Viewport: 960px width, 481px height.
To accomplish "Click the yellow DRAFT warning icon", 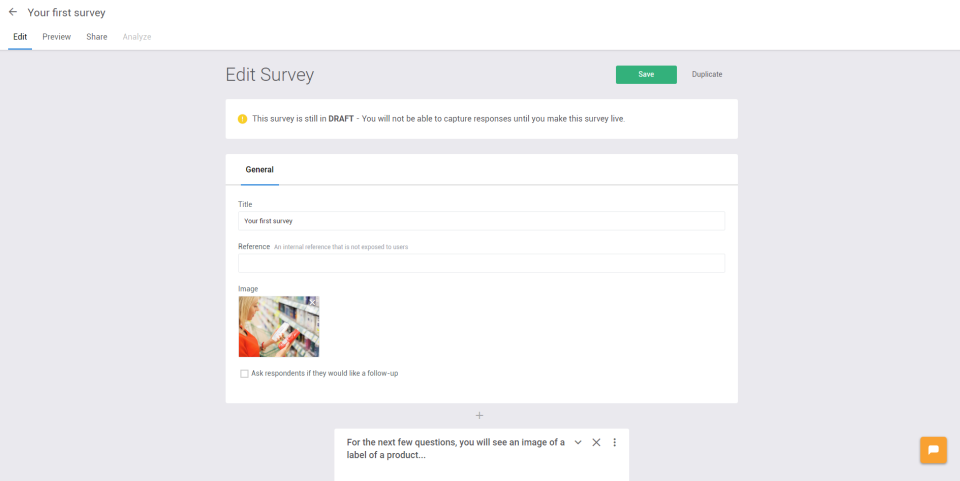I will pyautogui.click(x=242, y=119).
